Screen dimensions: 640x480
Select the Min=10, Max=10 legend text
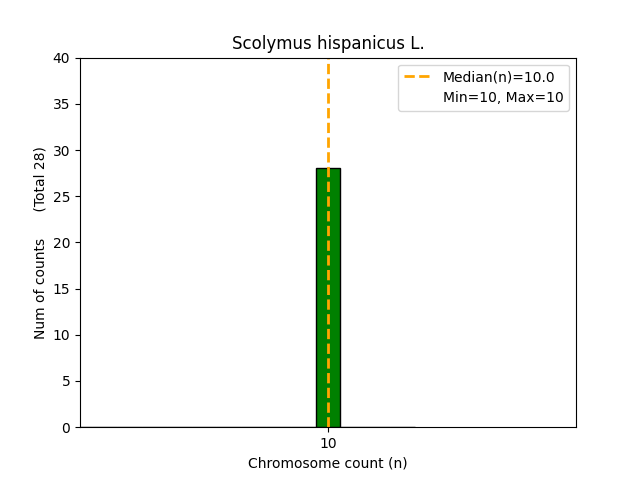[503, 97]
